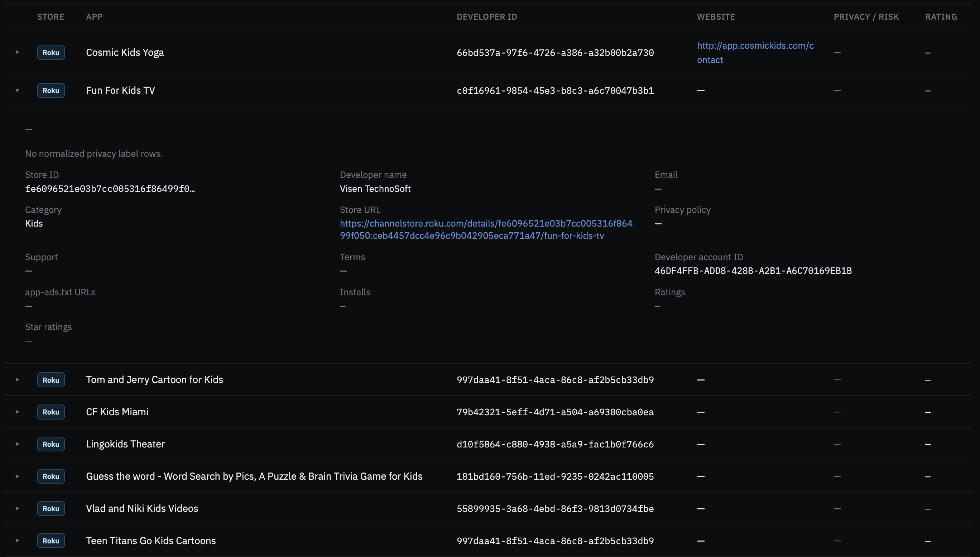Click the RATING column header
This screenshot has height=557, width=980.
tap(941, 16)
